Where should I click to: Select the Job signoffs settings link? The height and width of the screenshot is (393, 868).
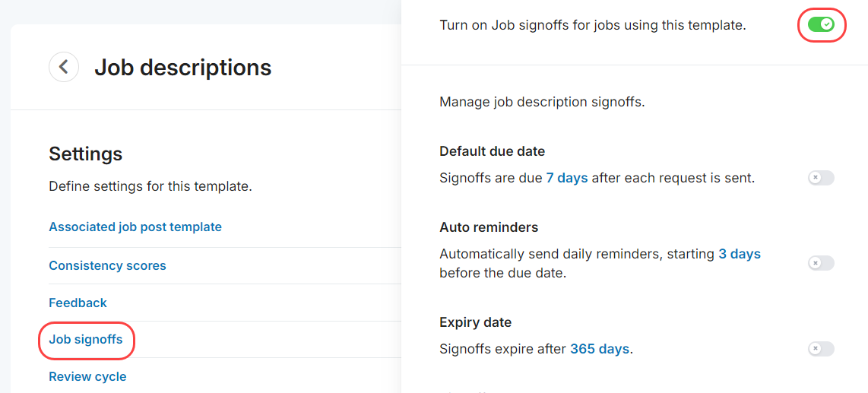(x=86, y=339)
